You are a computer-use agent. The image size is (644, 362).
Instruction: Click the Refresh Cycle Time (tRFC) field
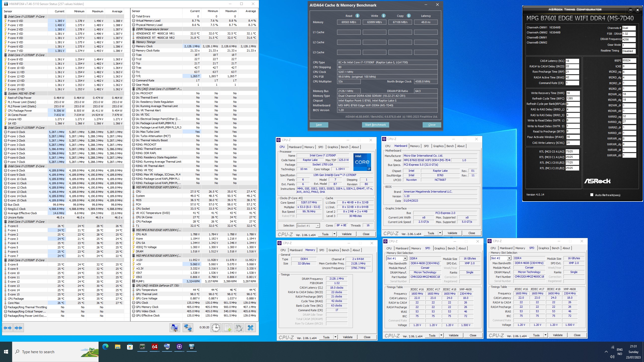[573, 99]
